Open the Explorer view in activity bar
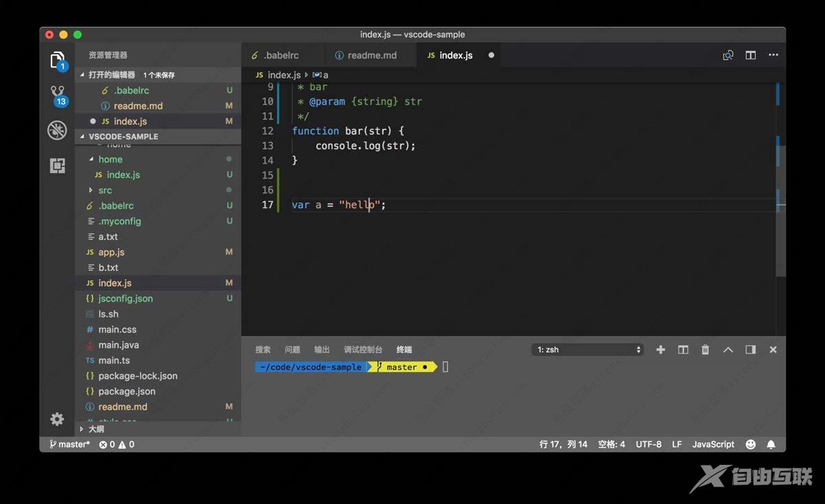The width and height of the screenshot is (825, 504). 58,61
